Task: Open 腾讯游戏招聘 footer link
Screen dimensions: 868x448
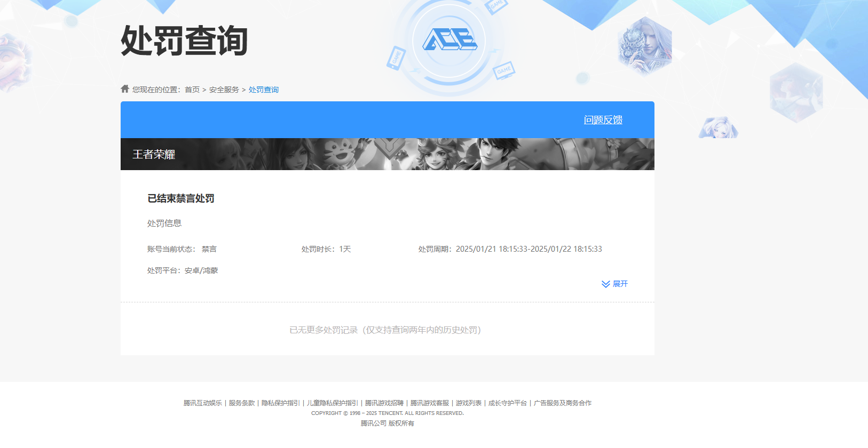Action: tap(384, 403)
